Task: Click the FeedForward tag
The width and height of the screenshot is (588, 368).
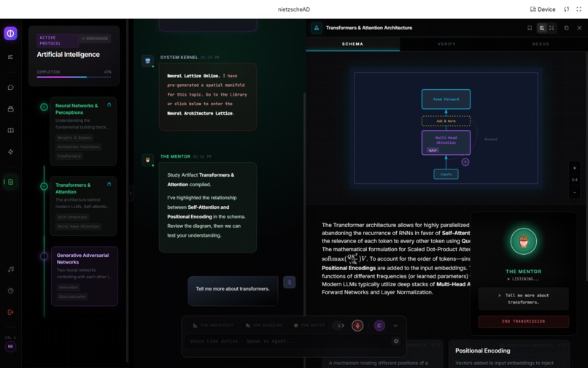Action: 69,156
